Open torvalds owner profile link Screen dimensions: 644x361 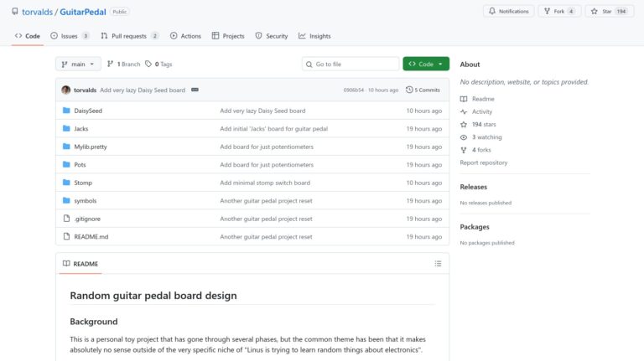point(37,12)
